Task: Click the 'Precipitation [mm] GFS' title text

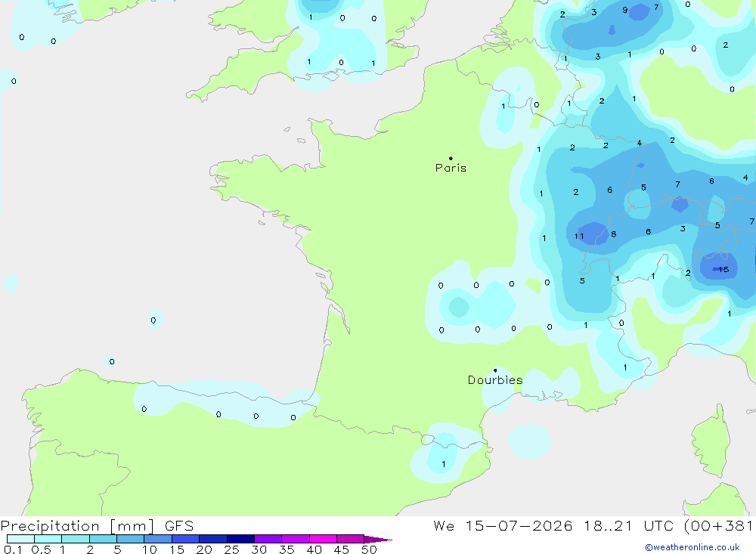Action: click(x=97, y=525)
